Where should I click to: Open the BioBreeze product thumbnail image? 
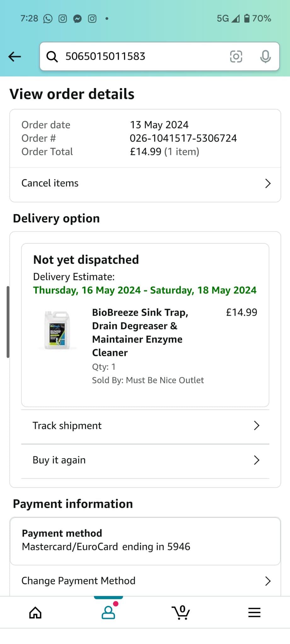[x=57, y=330]
